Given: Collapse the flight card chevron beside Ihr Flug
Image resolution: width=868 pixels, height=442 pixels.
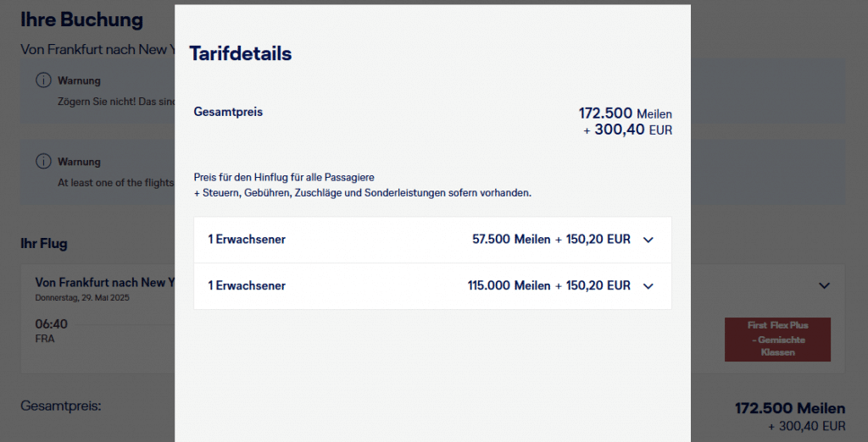Looking at the screenshot, I should [824, 286].
